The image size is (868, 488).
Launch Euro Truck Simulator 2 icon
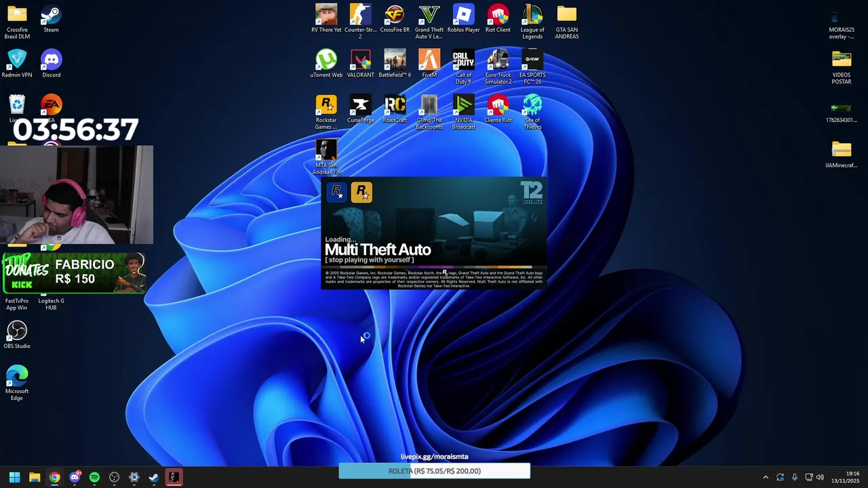click(x=498, y=67)
